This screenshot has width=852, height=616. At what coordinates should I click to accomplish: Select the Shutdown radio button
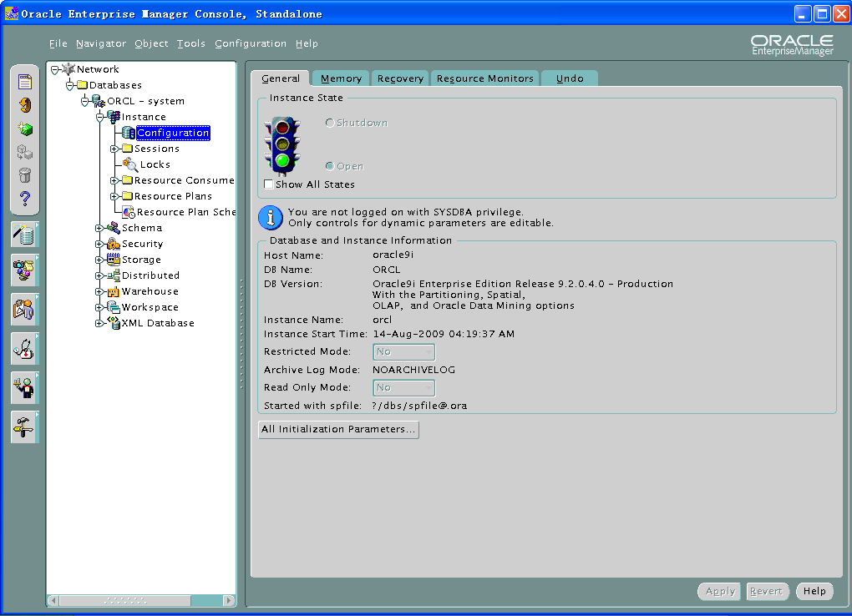pyautogui.click(x=329, y=123)
